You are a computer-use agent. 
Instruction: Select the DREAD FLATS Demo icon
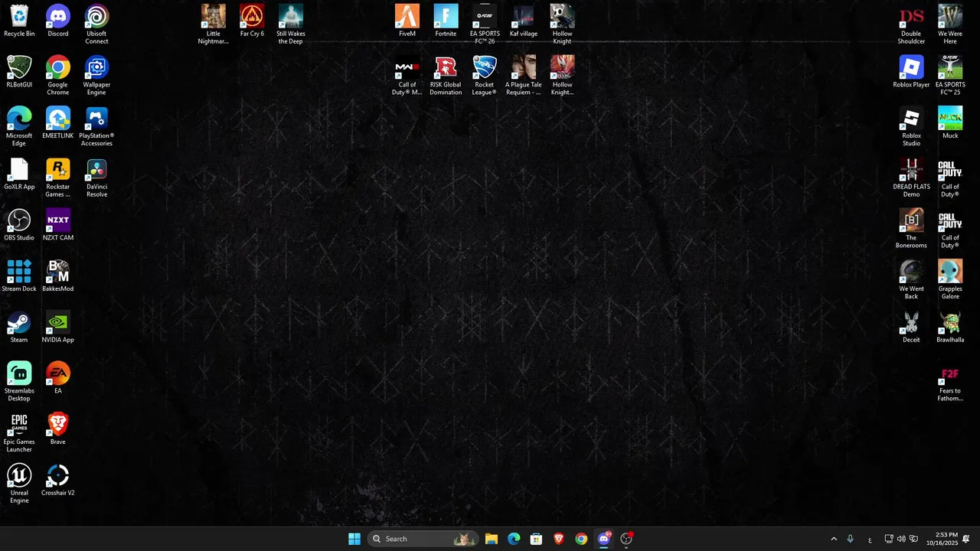point(911,178)
